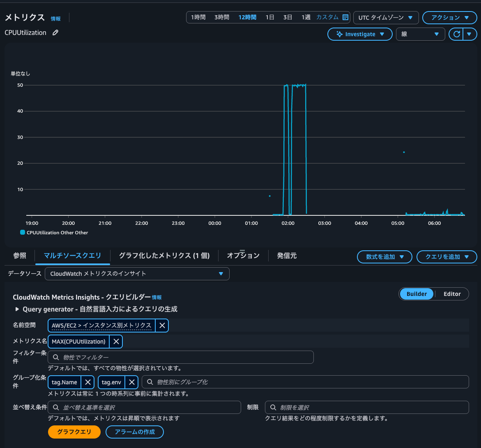The height and width of the screenshot is (448, 481).
Task: Focus the 並べ替え基準を選択 input field
Action: pos(144,407)
